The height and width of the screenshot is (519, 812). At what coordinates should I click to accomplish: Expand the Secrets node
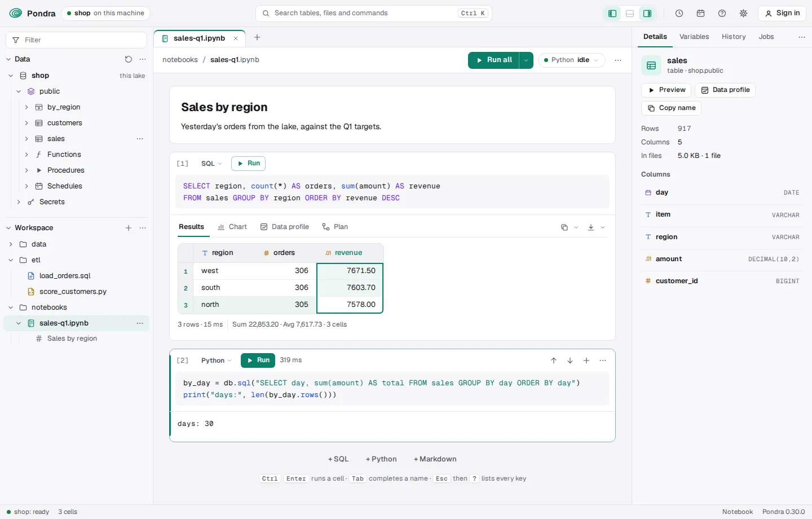(x=19, y=202)
